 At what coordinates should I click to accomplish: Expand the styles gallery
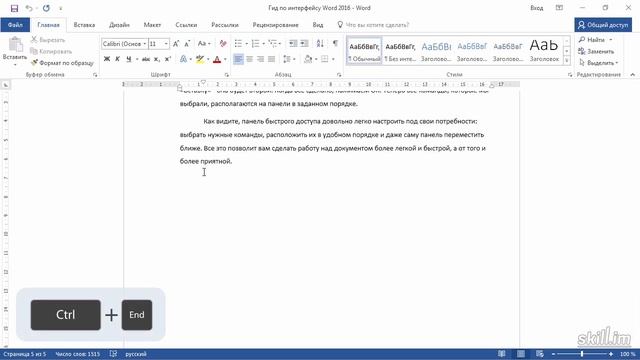567,61
